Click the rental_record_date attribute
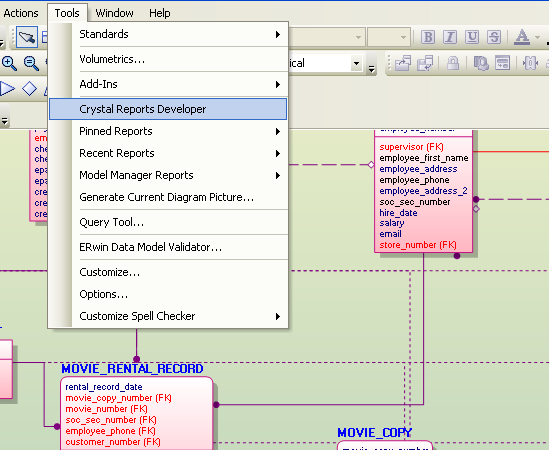 [104, 387]
